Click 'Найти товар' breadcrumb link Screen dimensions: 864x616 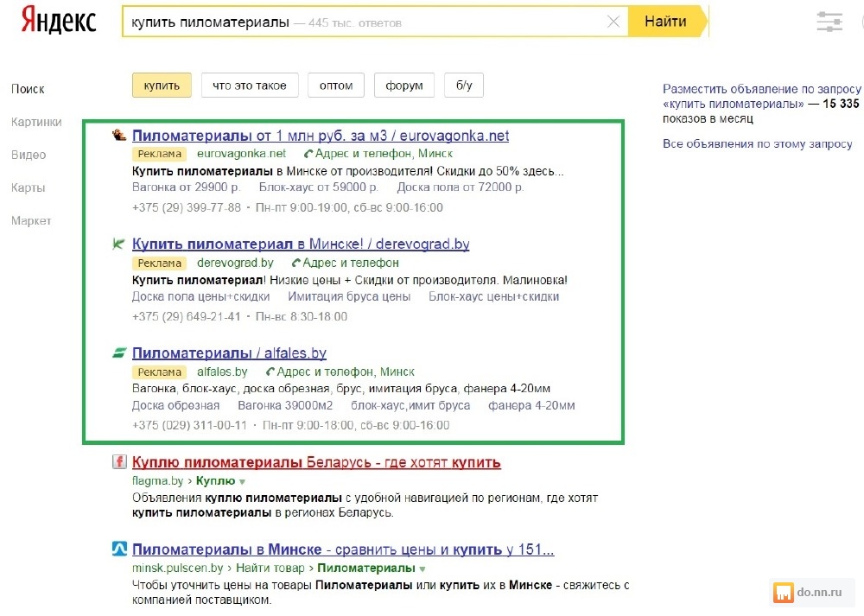click(270, 568)
